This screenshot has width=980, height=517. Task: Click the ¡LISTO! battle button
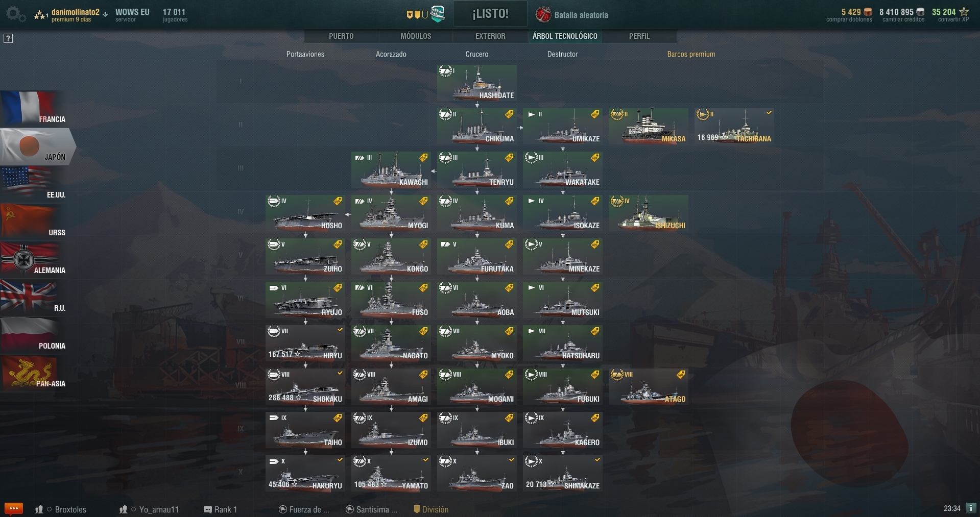point(490,14)
